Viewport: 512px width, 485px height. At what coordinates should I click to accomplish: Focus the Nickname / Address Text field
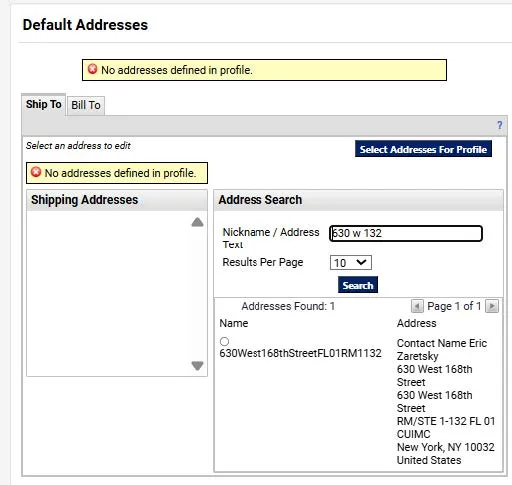click(406, 233)
